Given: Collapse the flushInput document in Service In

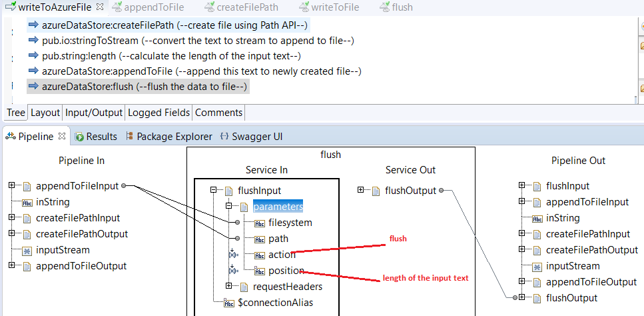Looking at the screenshot, I should [213, 190].
